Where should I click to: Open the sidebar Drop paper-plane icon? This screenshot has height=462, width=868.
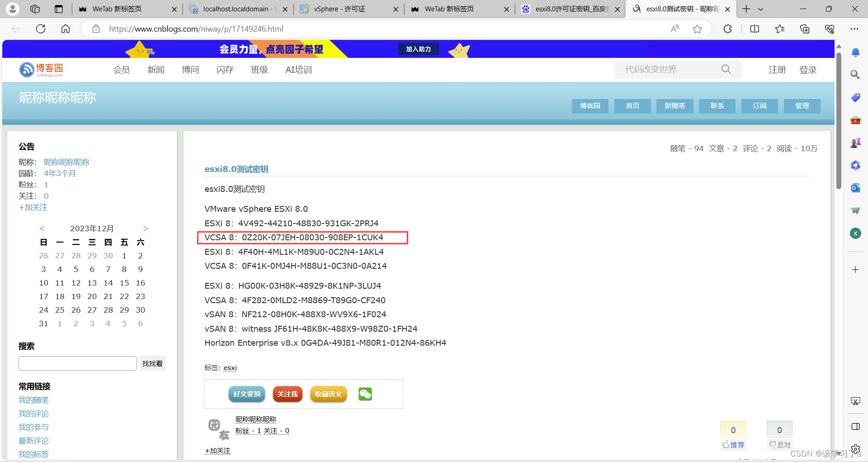pyautogui.click(x=855, y=210)
